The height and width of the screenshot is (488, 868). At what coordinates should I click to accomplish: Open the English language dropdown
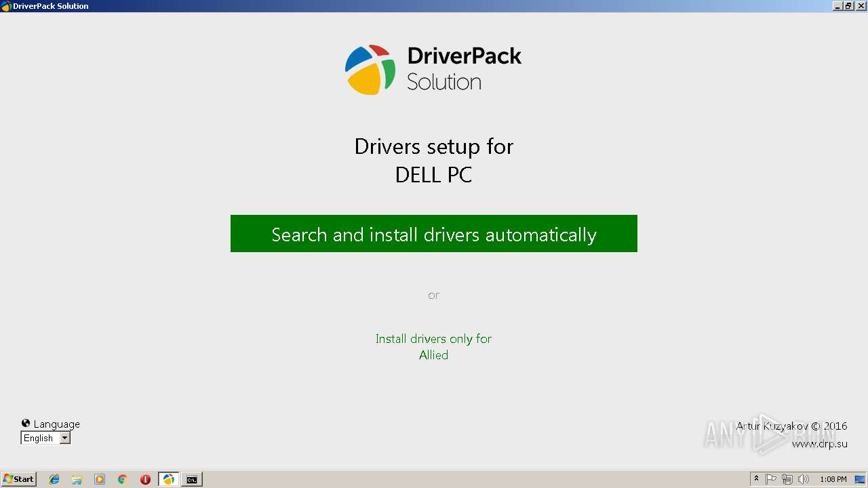[45, 439]
